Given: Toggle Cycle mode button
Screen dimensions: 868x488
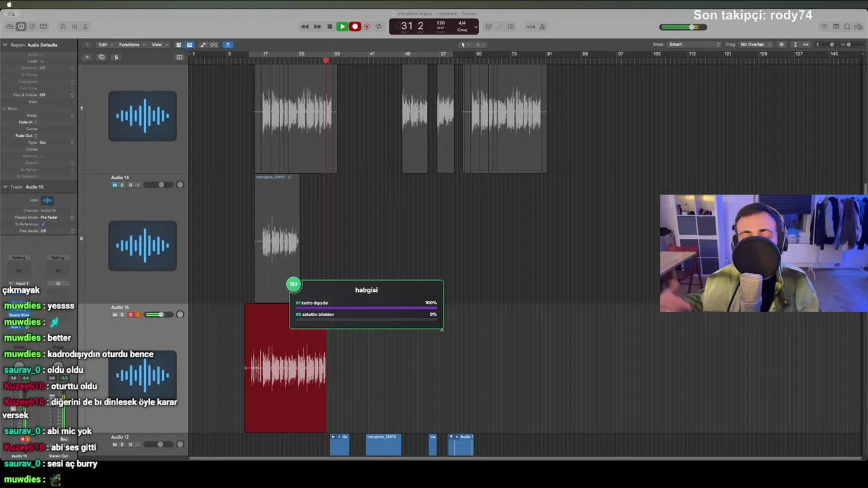Looking at the screenshot, I should click(378, 26).
